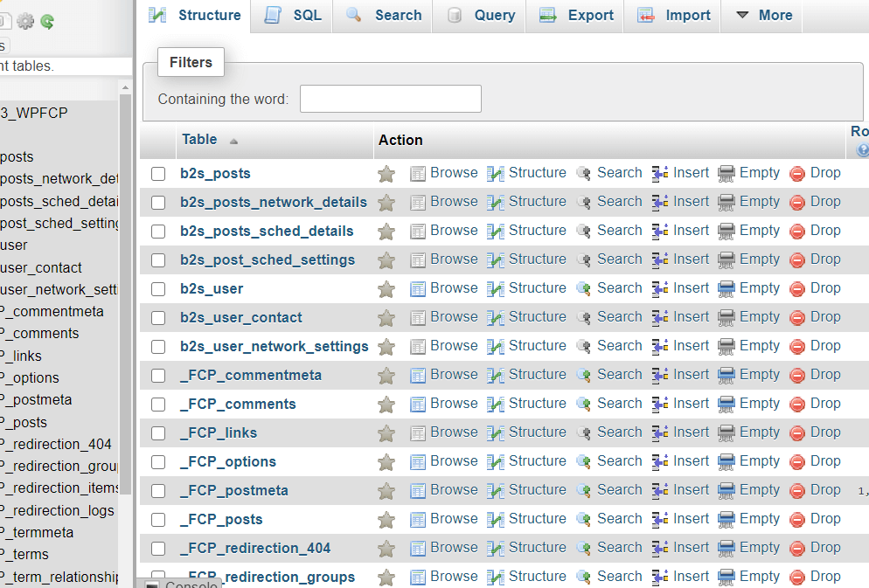Screen dimensions: 869x588
Task: Select the _FCP_redirection_404 checkbox
Action: 158,548
